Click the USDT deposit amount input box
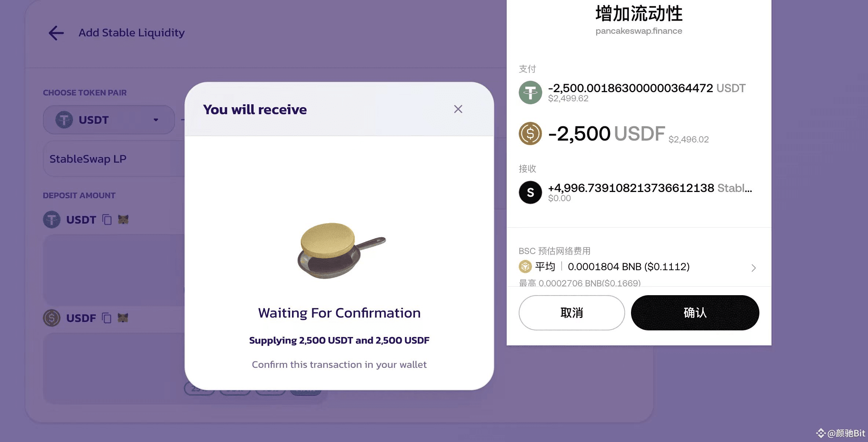Screen dimensions: 868x442 click(x=114, y=270)
